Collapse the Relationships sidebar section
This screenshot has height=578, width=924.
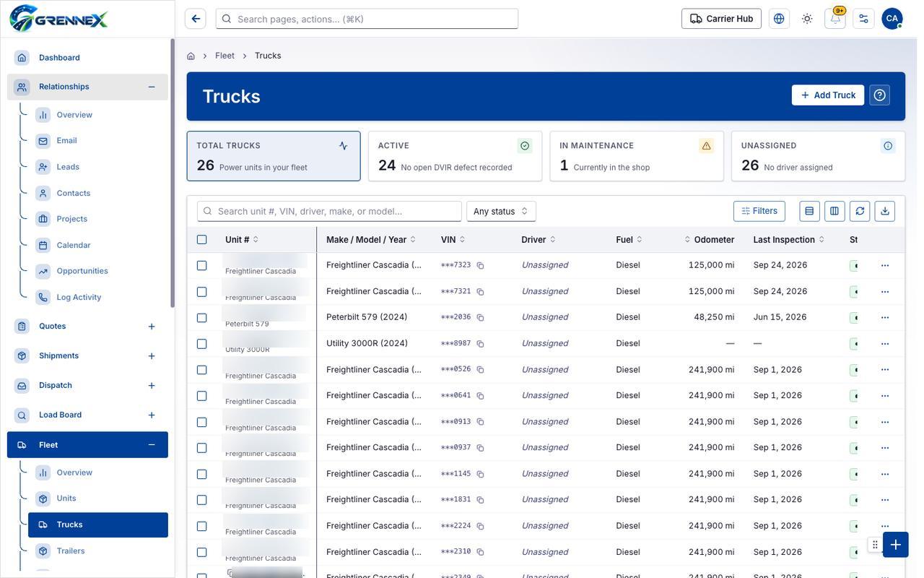pyautogui.click(x=152, y=87)
